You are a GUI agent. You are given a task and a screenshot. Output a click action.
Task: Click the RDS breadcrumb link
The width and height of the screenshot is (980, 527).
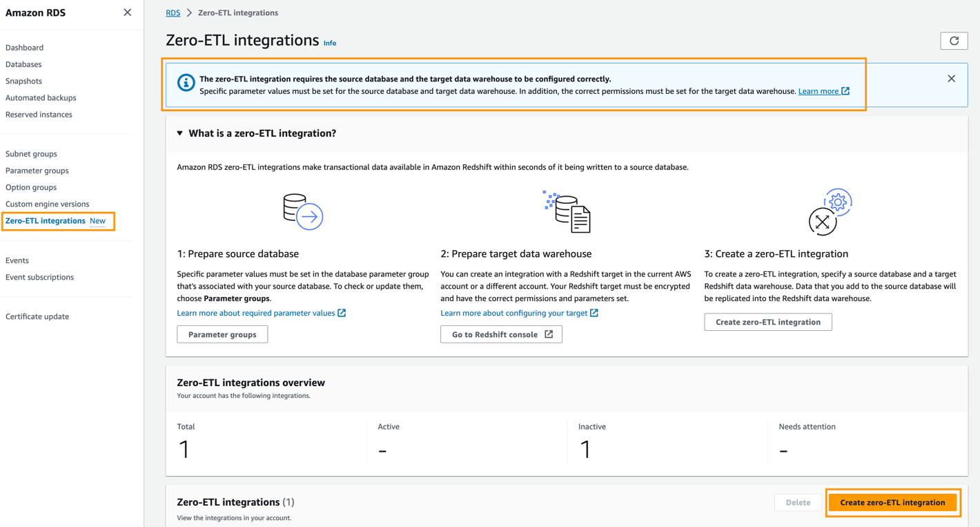coord(173,12)
